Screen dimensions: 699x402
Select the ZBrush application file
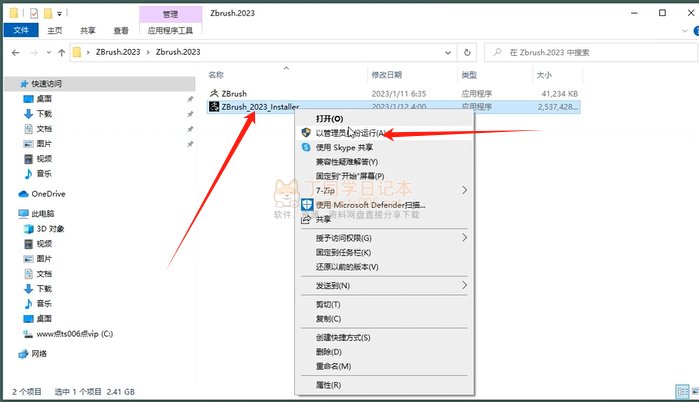click(x=234, y=94)
